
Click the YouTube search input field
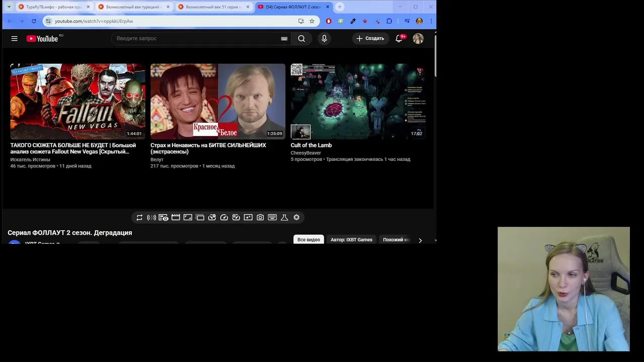196,38
